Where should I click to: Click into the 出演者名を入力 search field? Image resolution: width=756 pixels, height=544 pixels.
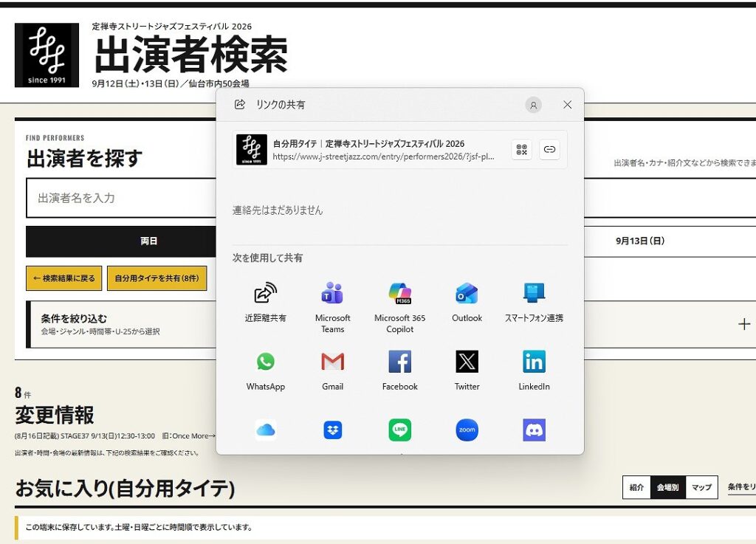click(122, 198)
